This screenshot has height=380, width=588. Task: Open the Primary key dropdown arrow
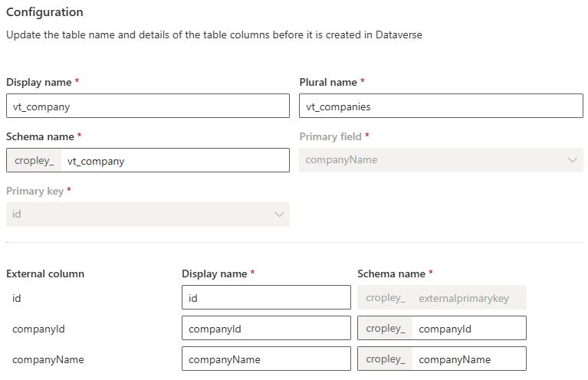(279, 215)
